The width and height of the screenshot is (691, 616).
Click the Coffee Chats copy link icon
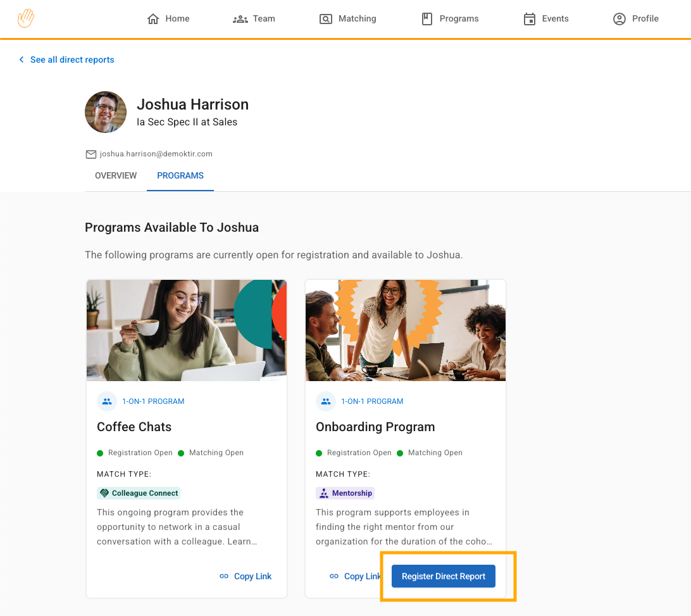[224, 576]
